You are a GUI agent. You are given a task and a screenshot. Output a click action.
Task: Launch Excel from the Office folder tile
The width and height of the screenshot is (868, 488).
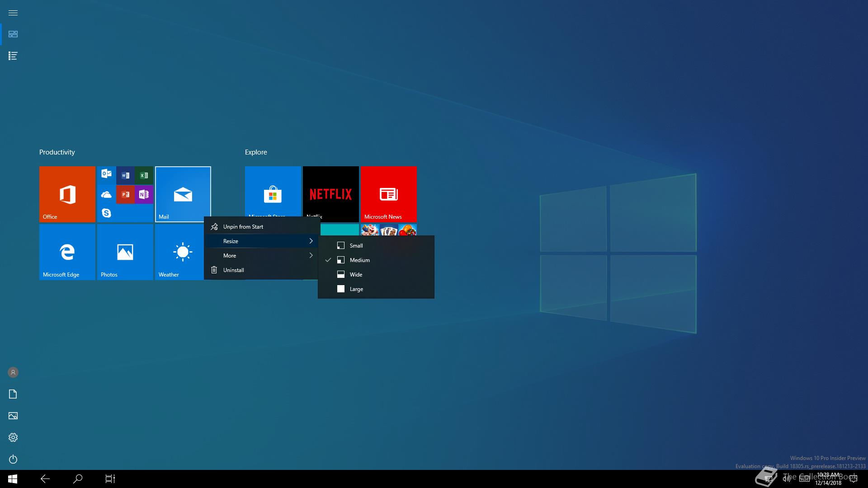point(144,175)
